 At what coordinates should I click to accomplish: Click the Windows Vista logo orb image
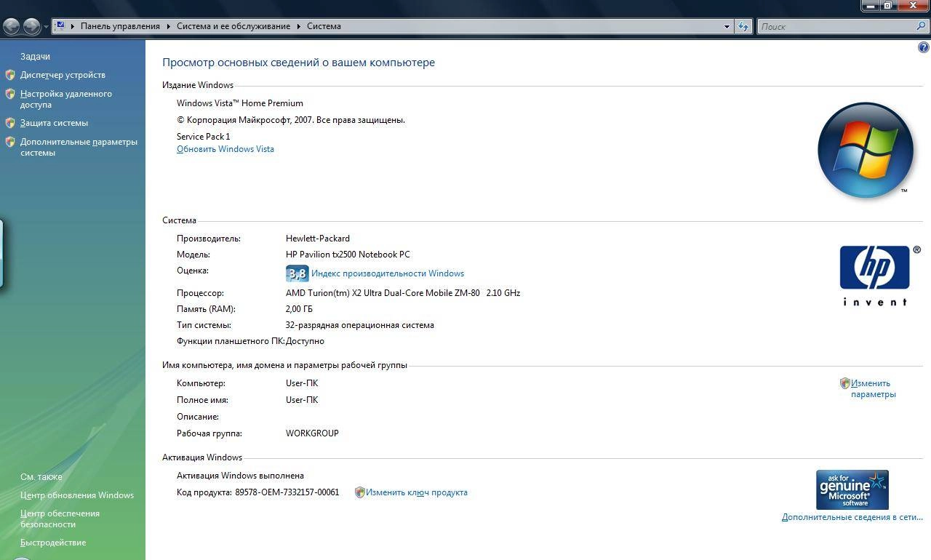tap(866, 150)
